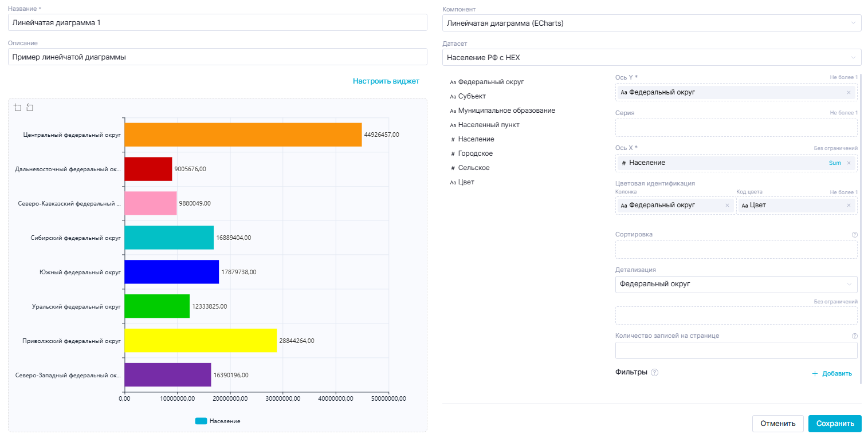Remove Цвет from Код цвета field
Screen dimensions: 868x438
click(x=849, y=206)
